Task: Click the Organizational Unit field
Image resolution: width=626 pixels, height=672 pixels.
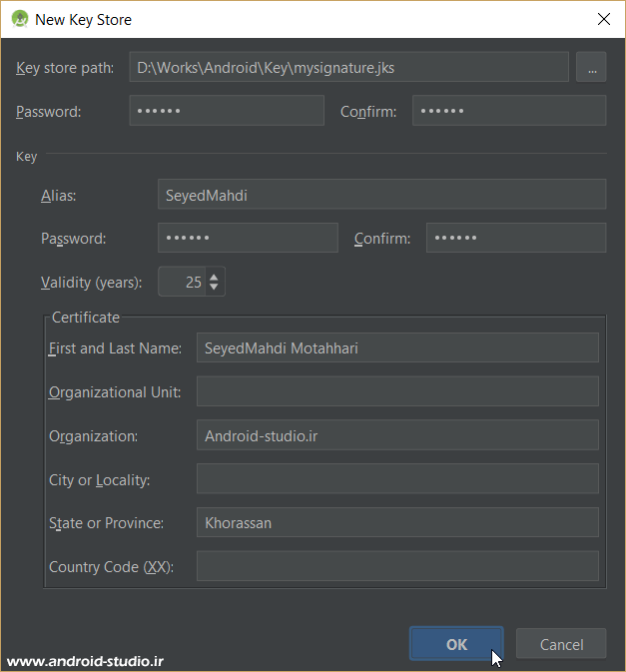Action: [x=397, y=391]
